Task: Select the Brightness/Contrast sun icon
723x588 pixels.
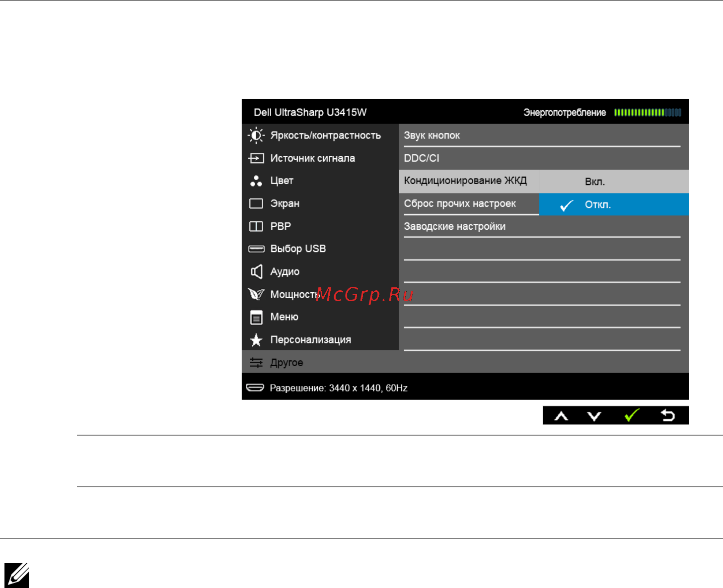Action: click(x=256, y=135)
